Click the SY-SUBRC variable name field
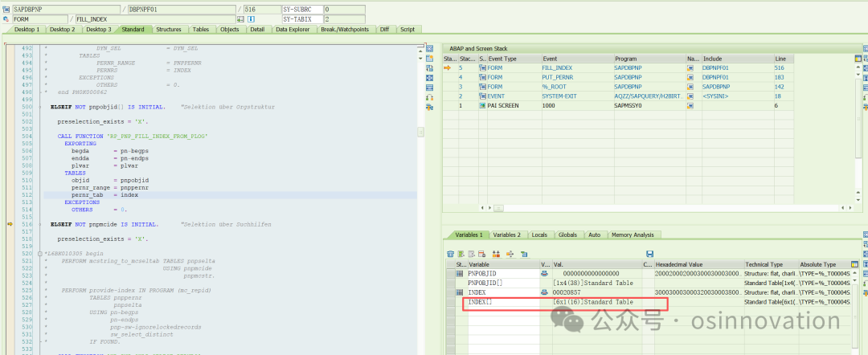 (302, 10)
